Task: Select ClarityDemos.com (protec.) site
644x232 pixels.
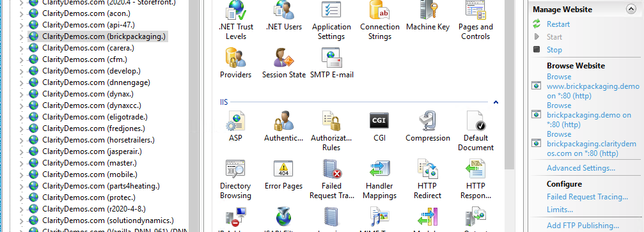Action: [89, 197]
